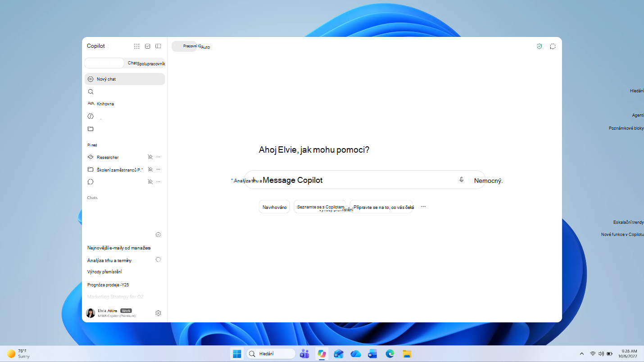Screen dimensions: 644x362
Task: Click the search magnifier in the sidebar
Action: pyautogui.click(x=91, y=92)
